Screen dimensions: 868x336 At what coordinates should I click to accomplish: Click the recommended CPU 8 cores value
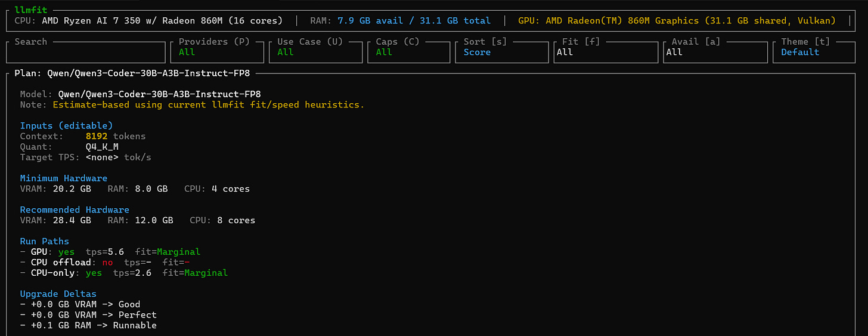point(236,221)
